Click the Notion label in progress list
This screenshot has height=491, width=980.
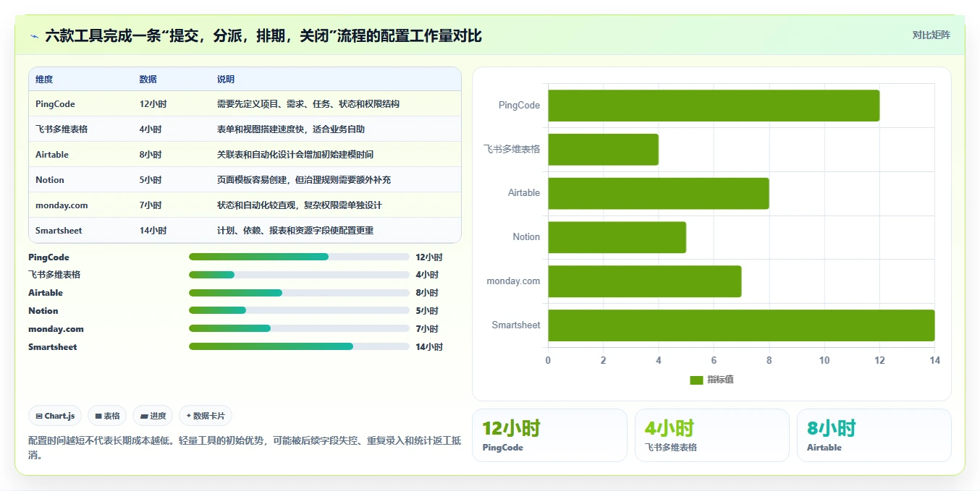click(x=43, y=311)
